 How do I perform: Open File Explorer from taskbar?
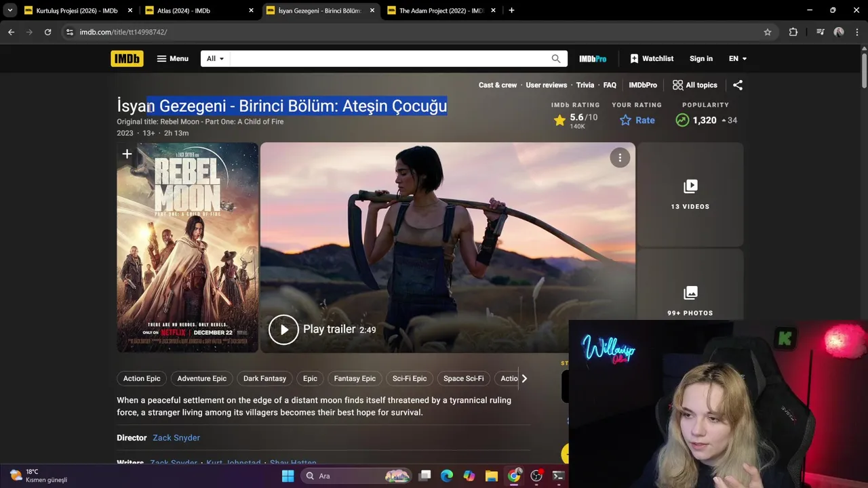492,476
